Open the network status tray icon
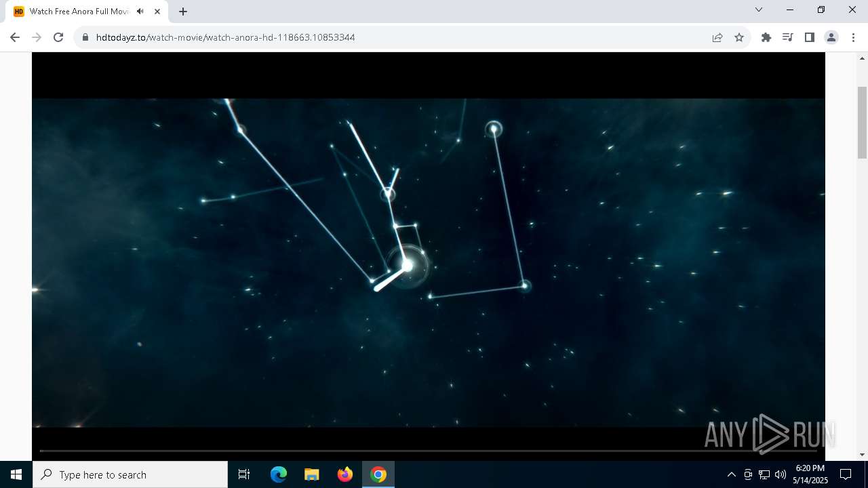This screenshot has width=868, height=488. (764, 474)
